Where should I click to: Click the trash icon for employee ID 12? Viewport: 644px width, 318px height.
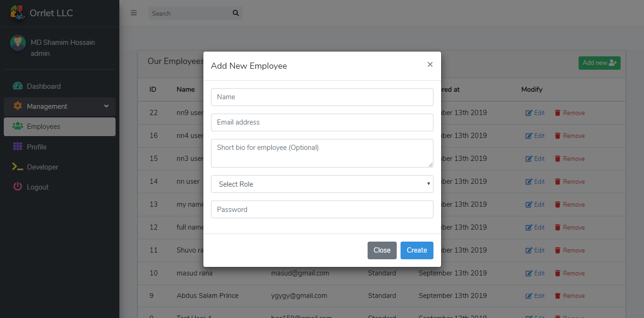(x=558, y=228)
